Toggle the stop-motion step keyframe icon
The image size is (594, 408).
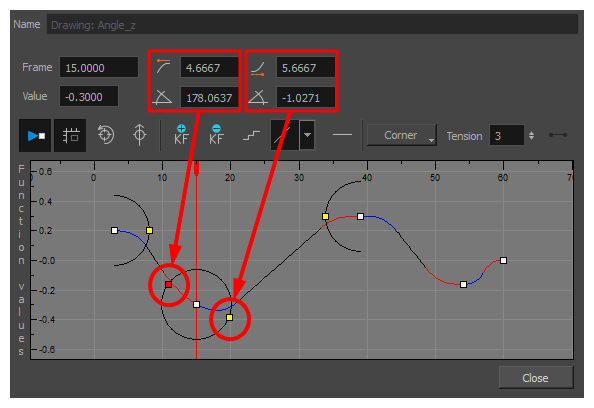(x=251, y=135)
